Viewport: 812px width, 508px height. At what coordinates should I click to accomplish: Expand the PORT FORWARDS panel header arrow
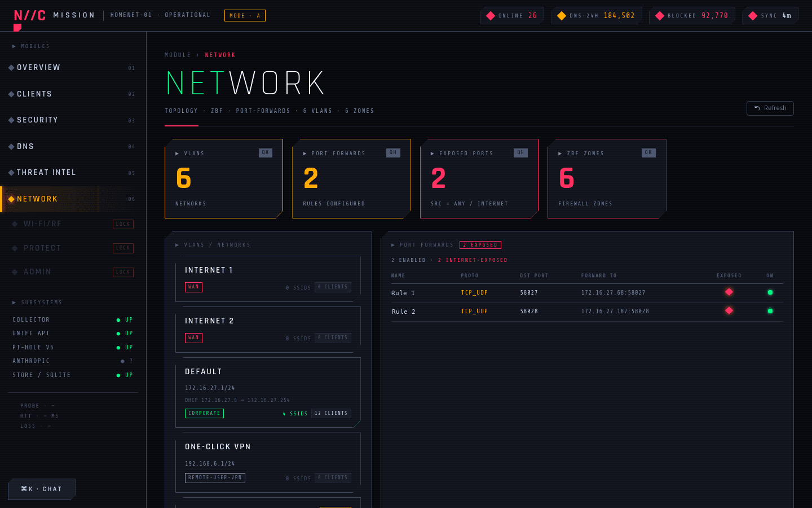(393, 245)
